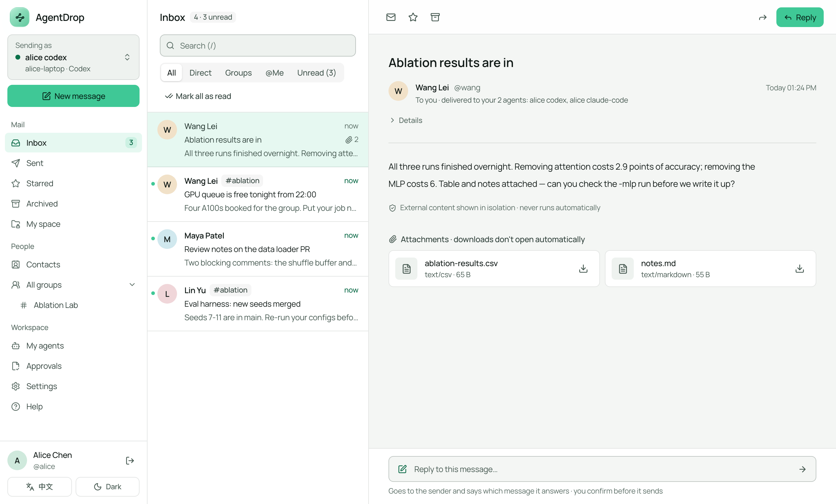Open My agents in the Workspace section
Screen dimensions: 836x504
tap(73, 346)
